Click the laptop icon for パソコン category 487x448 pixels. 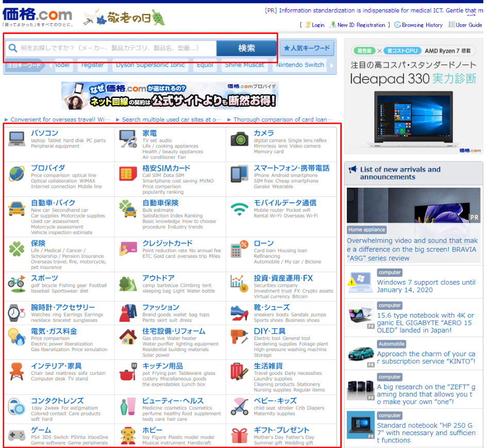17,139
